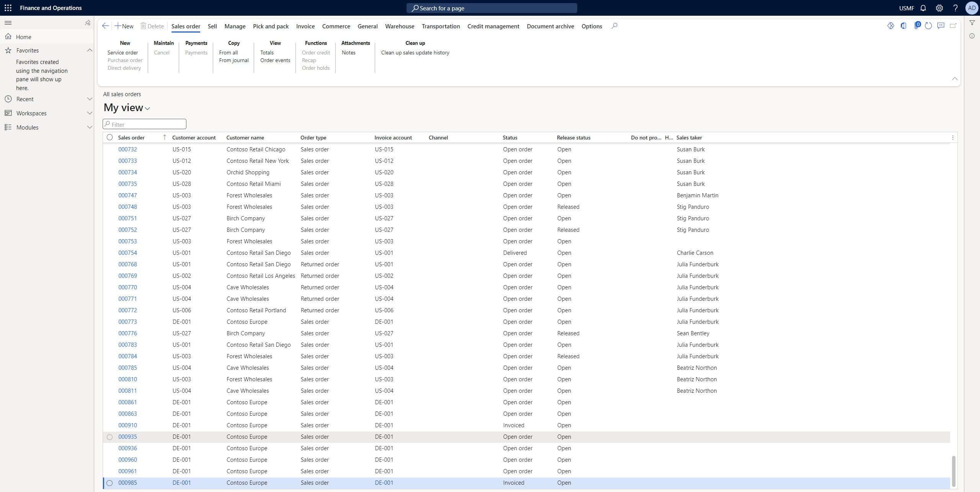Open attachment Notes
This screenshot has height=492, width=980.
click(348, 52)
